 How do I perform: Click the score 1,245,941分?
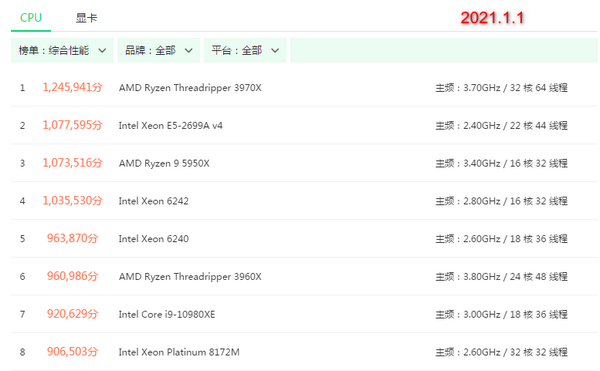72,87
